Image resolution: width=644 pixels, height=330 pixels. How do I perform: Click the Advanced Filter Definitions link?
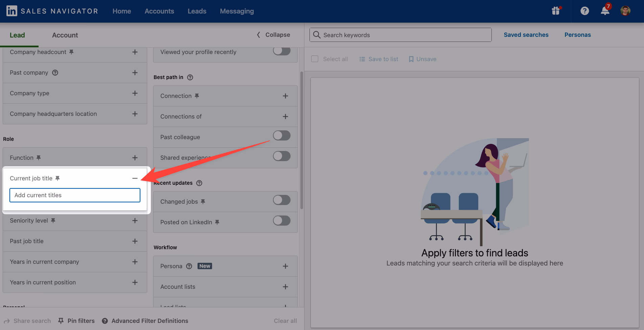(150, 321)
